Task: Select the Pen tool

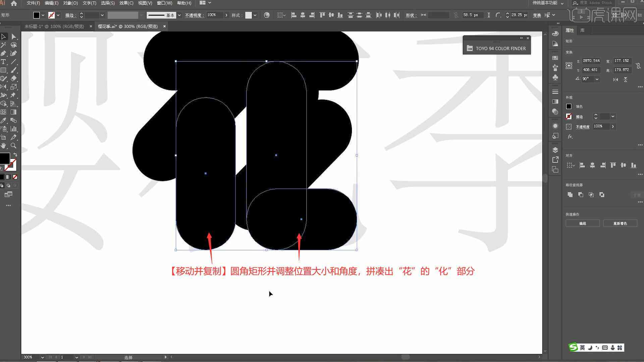Action: click(x=4, y=53)
